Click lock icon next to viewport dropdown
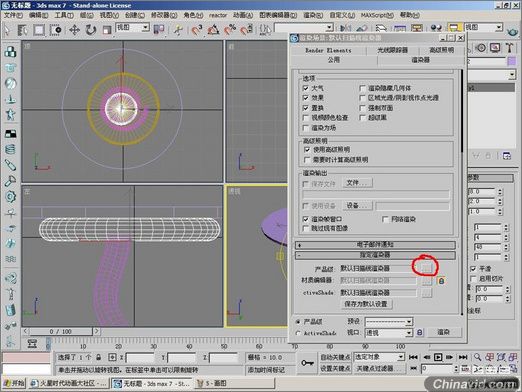The height and width of the screenshot is (392, 522). pos(420,332)
